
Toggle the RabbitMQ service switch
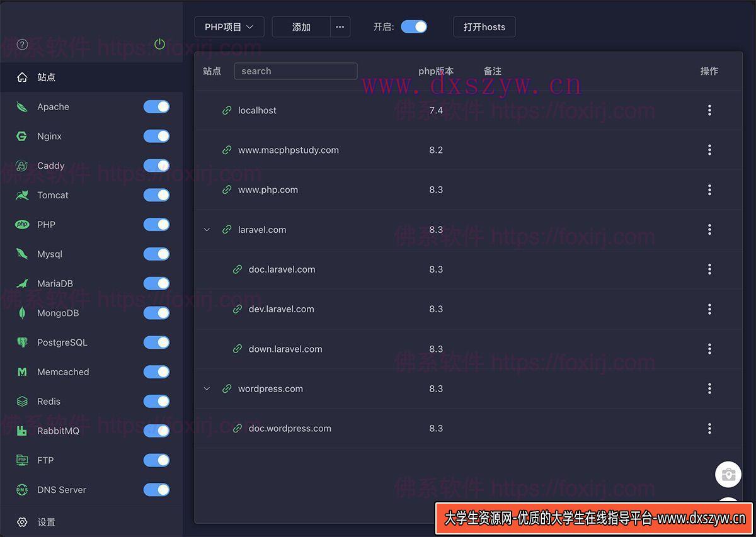point(157,431)
